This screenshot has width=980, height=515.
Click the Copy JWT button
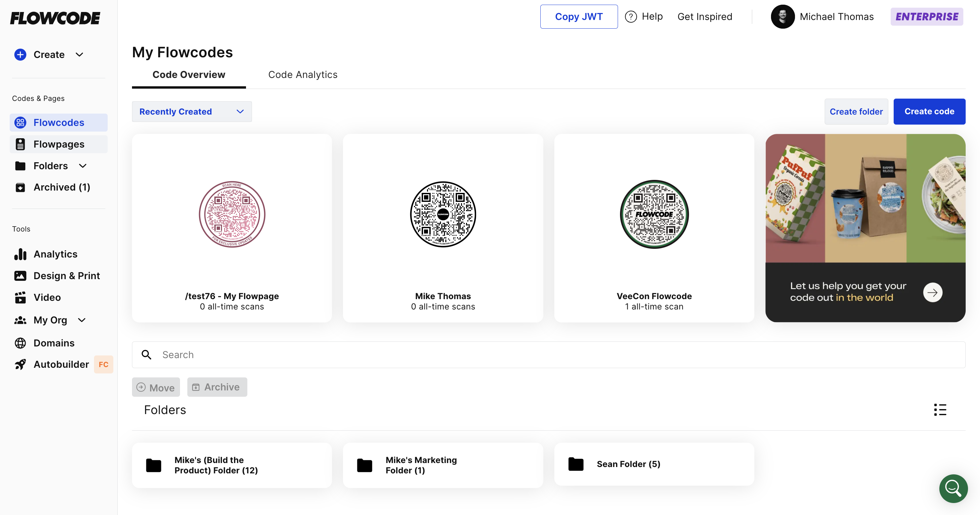tap(579, 16)
